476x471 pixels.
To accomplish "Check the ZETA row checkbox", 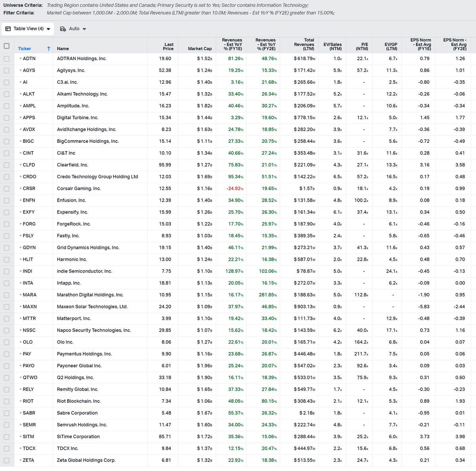I will (6, 461).
